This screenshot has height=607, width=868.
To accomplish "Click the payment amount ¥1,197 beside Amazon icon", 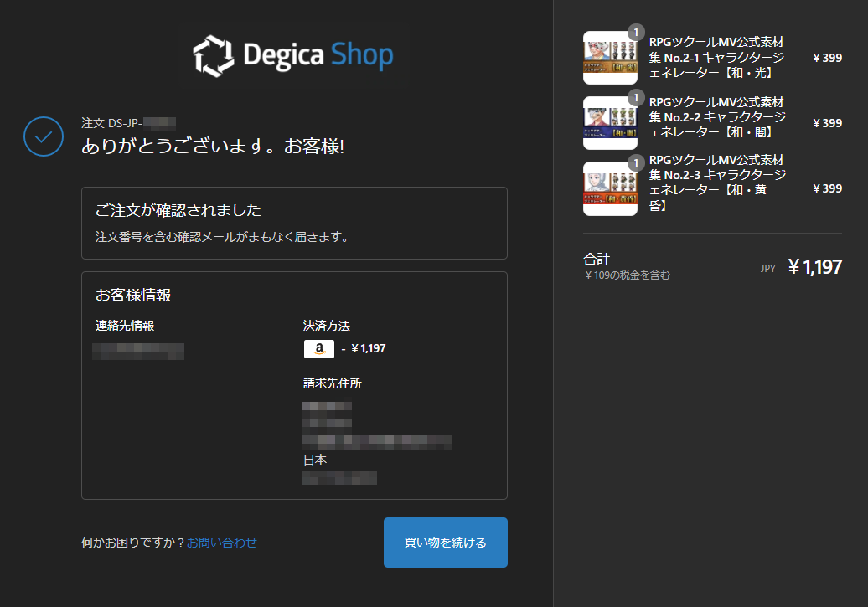I will click(368, 348).
